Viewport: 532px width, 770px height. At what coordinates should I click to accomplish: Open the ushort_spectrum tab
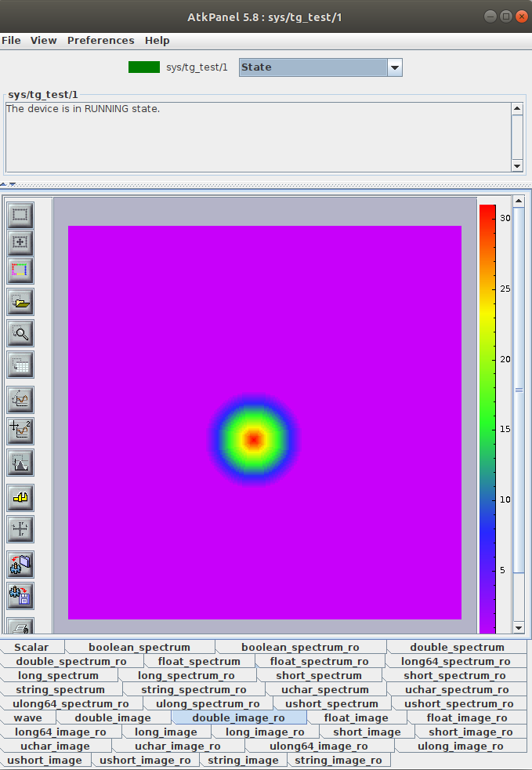point(331,703)
